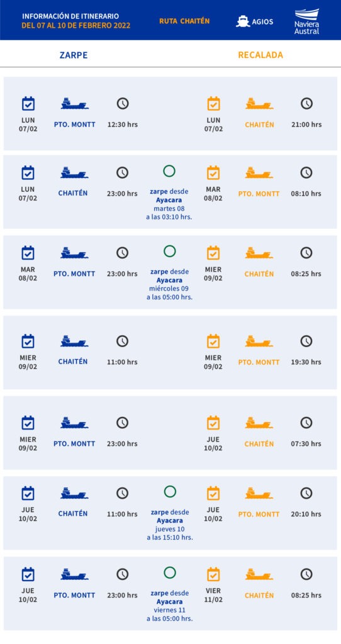The height and width of the screenshot is (644, 341).
Task: Select the RECALADA column tab
Action: [x=260, y=55]
